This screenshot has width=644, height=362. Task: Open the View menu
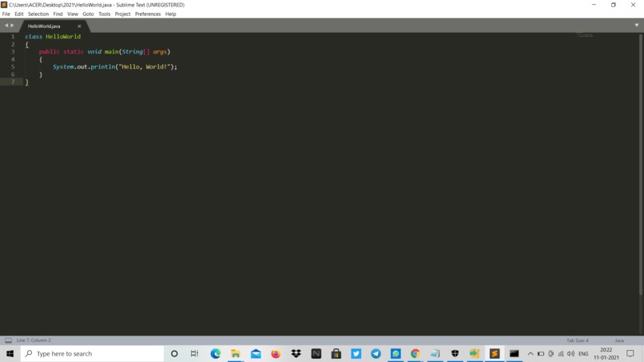(x=73, y=14)
